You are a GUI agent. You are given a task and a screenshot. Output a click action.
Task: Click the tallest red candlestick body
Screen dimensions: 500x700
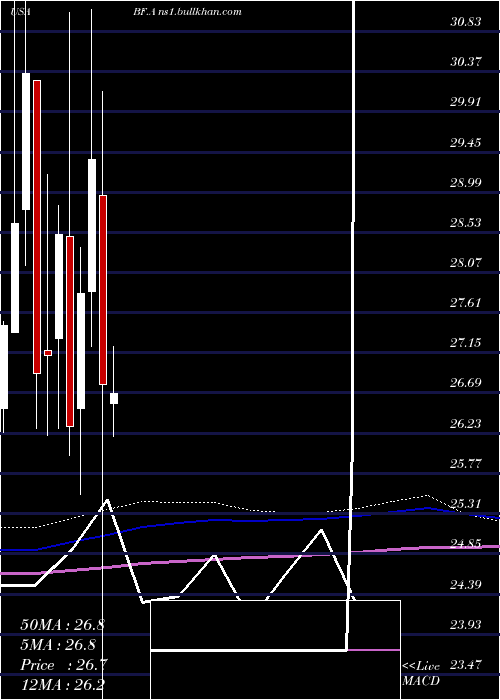[37, 227]
